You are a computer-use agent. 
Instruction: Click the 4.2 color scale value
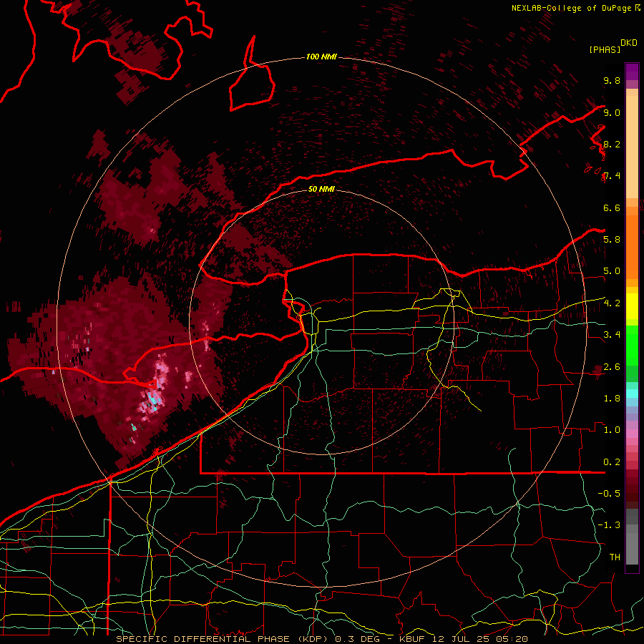tap(612, 303)
